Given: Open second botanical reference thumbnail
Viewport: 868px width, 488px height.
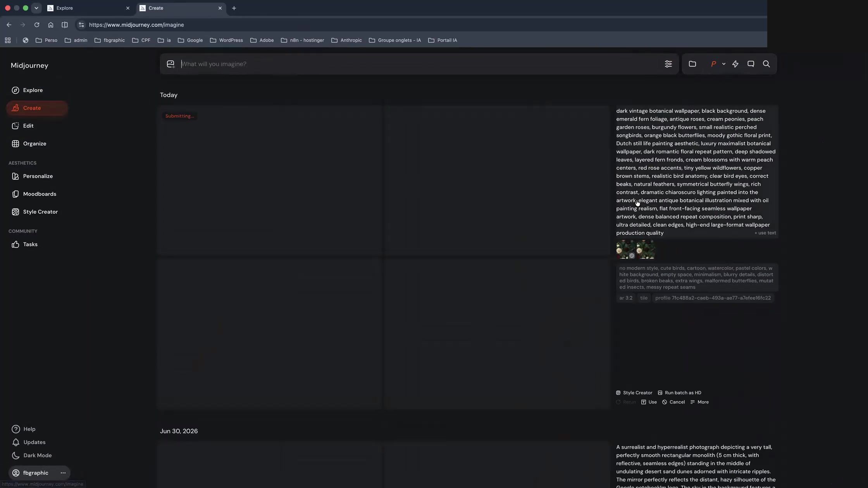Looking at the screenshot, I should point(646,249).
